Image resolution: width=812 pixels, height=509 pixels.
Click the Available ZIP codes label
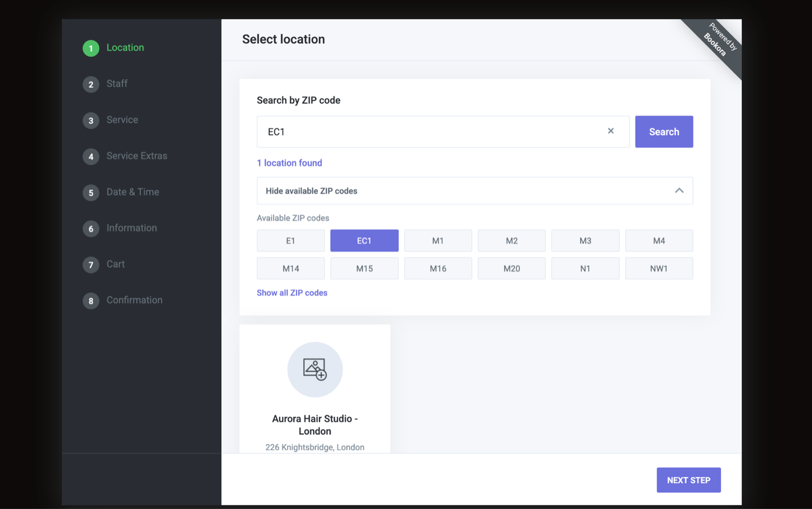pyautogui.click(x=293, y=218)
